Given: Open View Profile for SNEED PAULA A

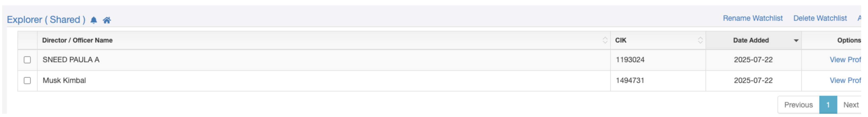Looking at the screenshot, I should point(845,60).
